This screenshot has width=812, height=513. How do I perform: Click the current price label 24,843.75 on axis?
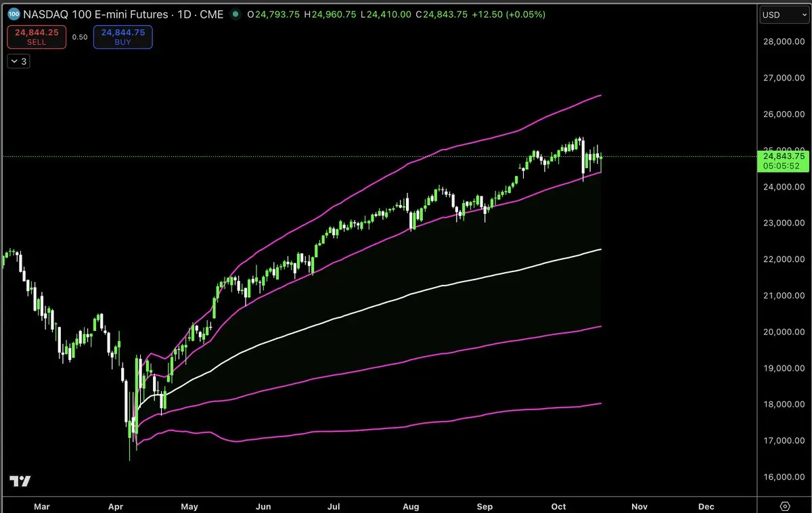(x=784, y=156)
